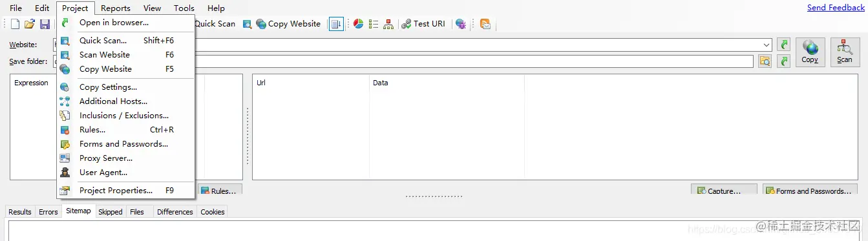Expand the Website address dropdown

(767, 45)
